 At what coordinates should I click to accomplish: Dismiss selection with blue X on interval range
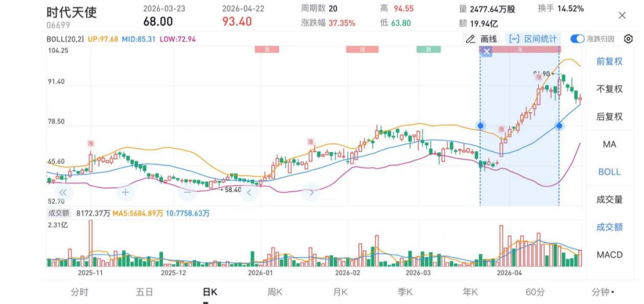487,51
